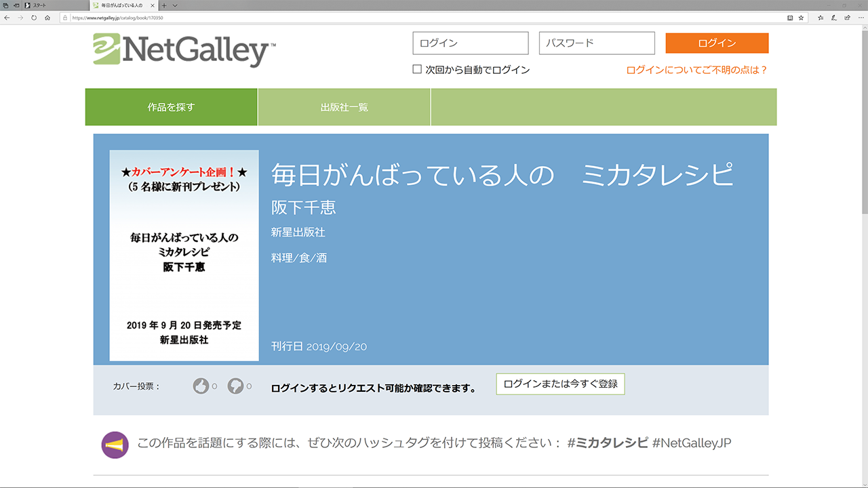Expand tab previews chevron
The height and width of the screenshot is (488, 868).
[175, 5]
